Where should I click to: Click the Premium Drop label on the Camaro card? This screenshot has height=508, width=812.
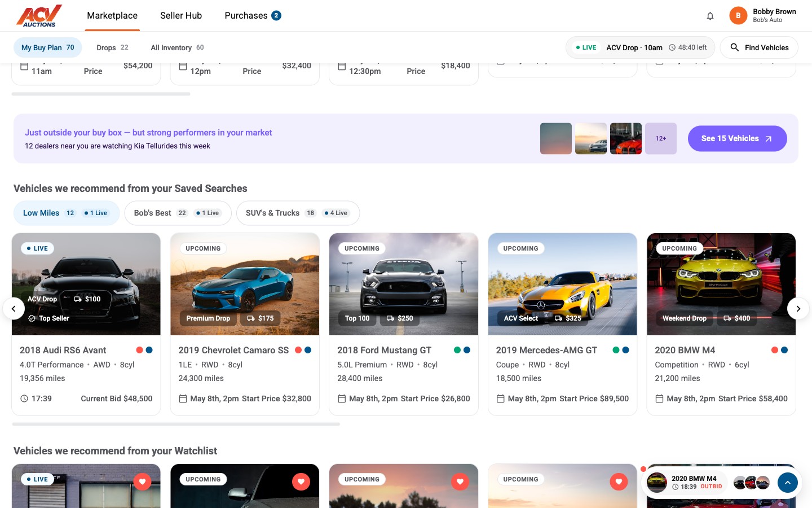(x=208, y=318)
